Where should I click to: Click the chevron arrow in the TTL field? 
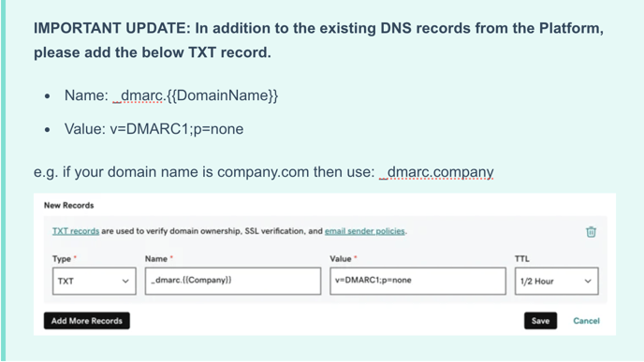(588, 282)
